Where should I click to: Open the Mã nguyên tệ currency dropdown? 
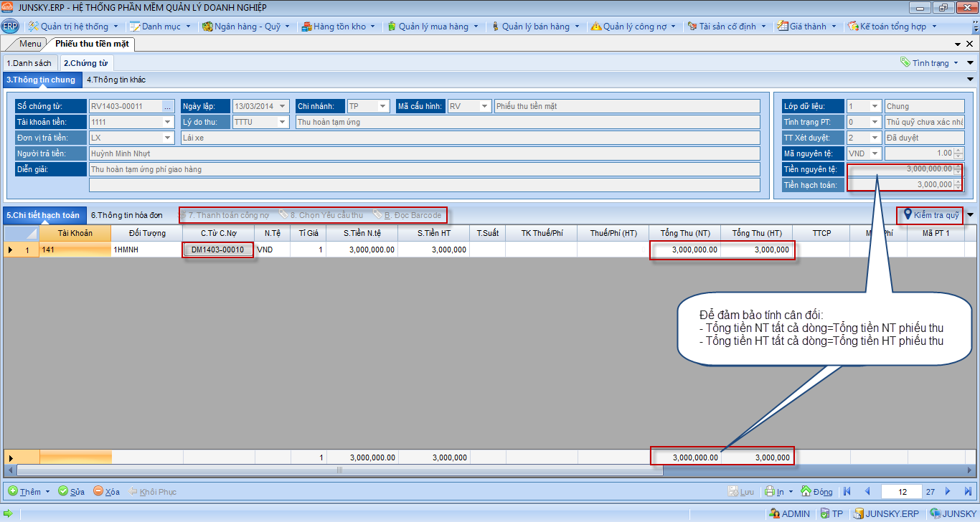point(875,153)
